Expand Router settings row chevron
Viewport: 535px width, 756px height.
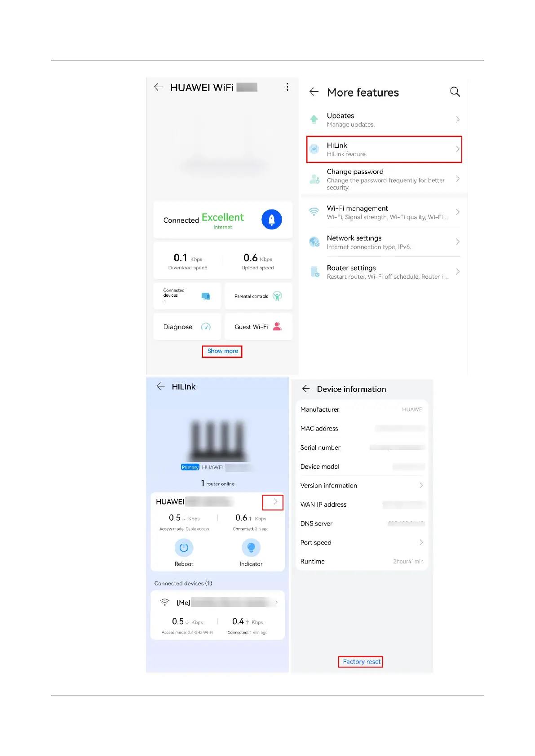(x=458, y=271)
